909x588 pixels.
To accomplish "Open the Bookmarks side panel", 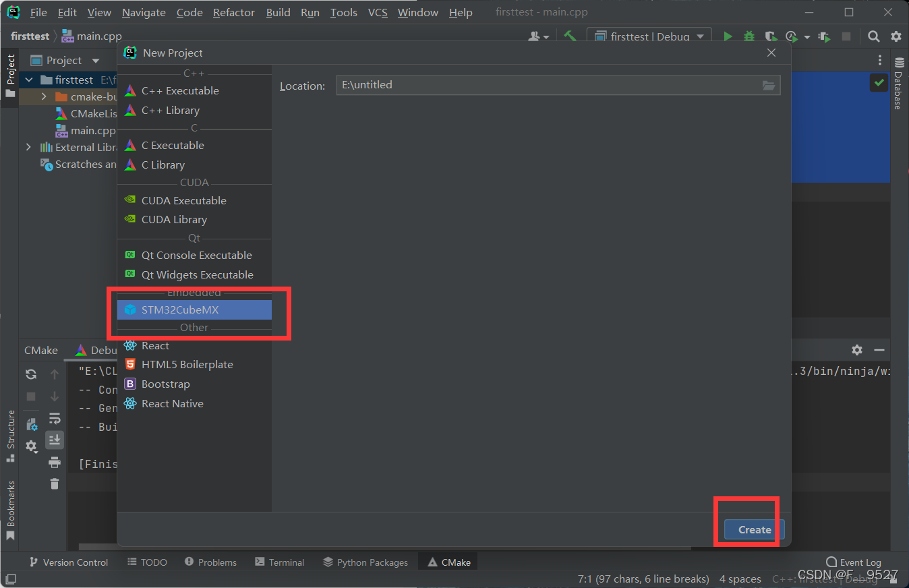I will (x=10, y=510).
